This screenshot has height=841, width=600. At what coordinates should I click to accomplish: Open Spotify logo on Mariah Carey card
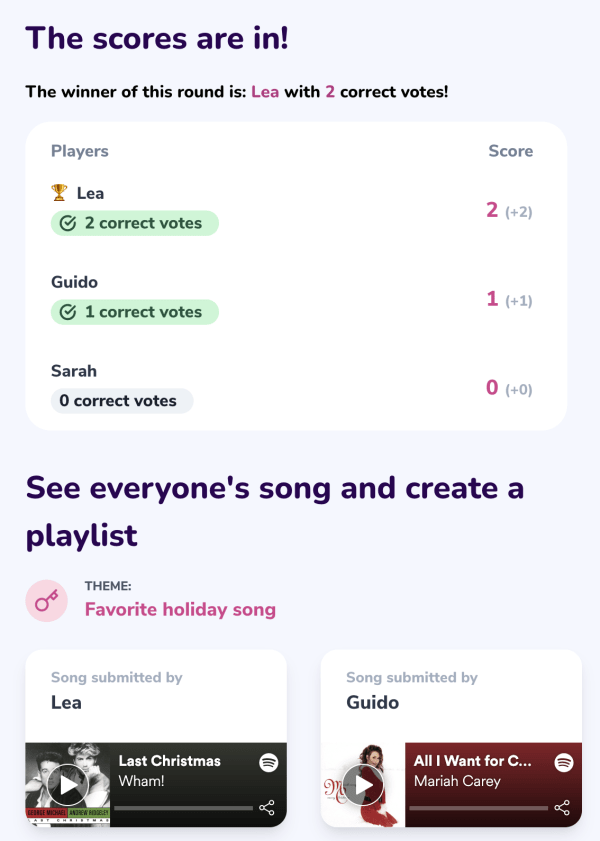pos(564,762)
